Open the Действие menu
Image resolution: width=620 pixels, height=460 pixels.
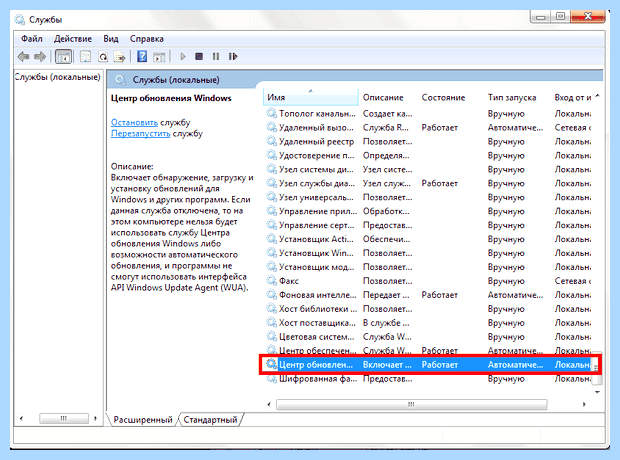tap(73, 39)
